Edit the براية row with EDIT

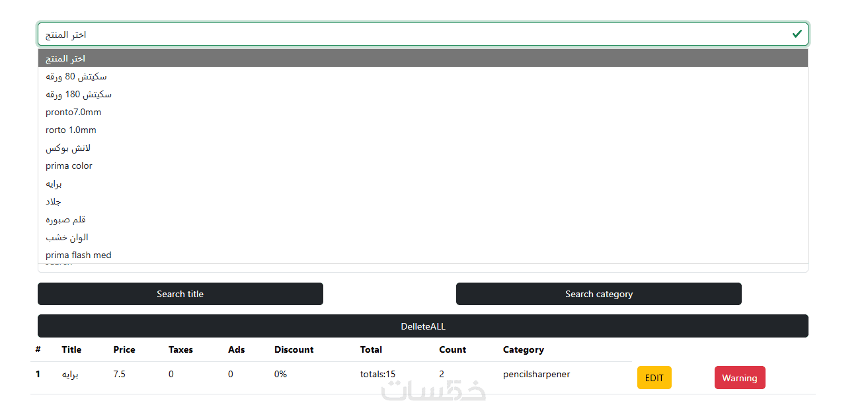click(x=654, y=378)
